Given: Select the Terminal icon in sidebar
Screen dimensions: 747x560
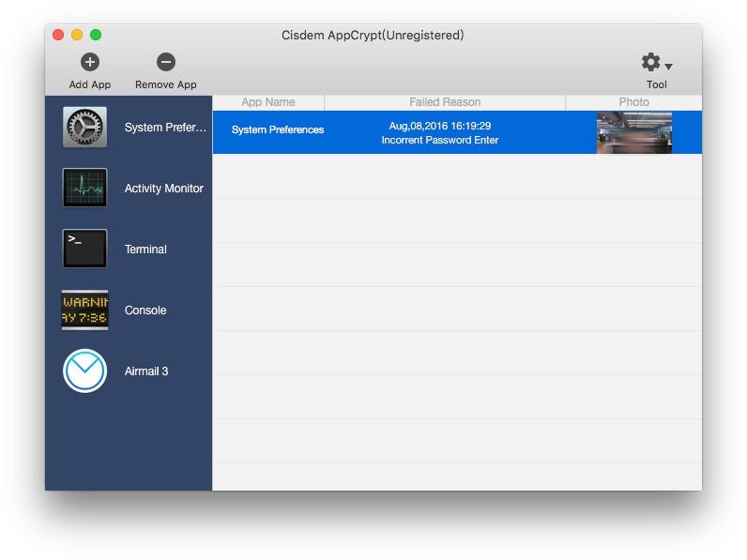Looking at the screenshot, I should point(84,249).
